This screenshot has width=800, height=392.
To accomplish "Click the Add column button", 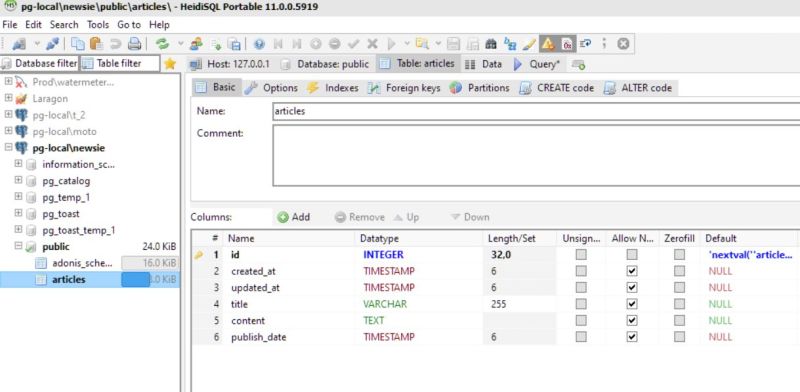I will [294, 217].
